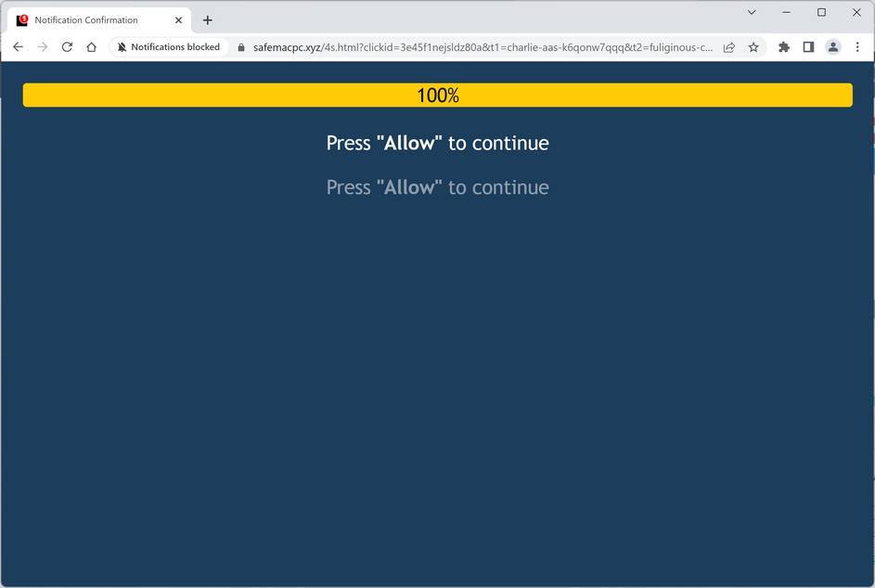Click the tab's red favicon
This screenshot has height=588, width=875.
point(22,20)
